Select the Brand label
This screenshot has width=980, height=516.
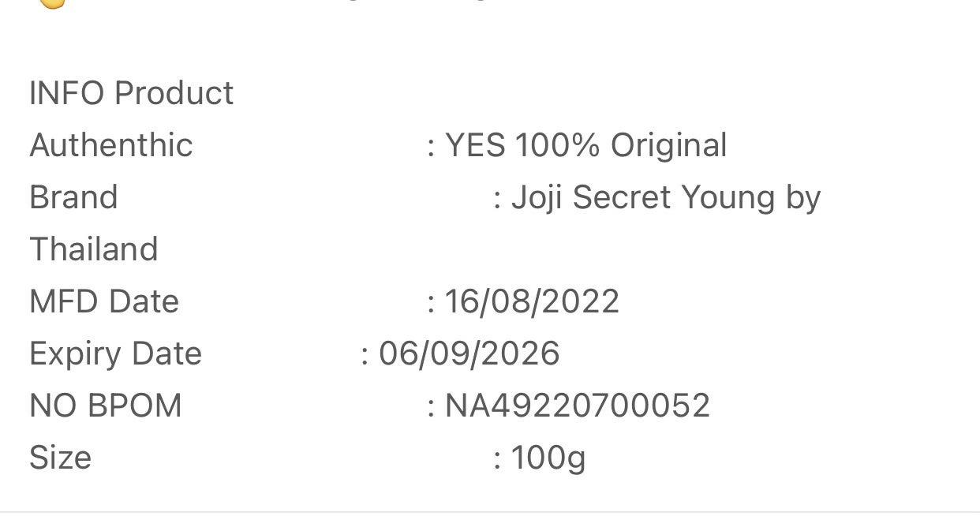pos(73,197)
